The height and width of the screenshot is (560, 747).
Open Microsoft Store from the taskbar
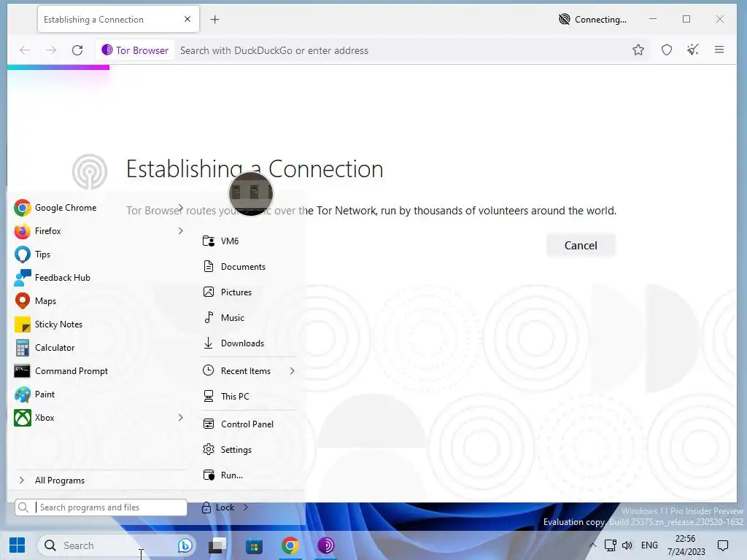(x=254, y=545)
